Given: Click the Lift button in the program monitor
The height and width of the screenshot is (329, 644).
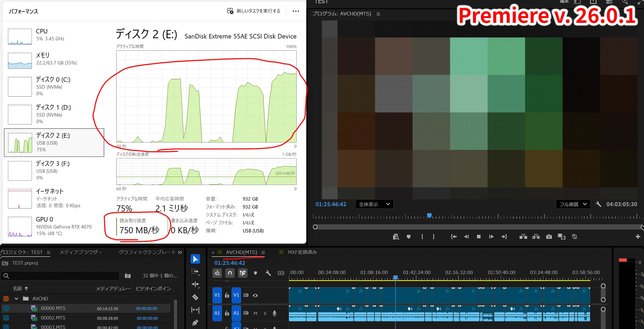Looking at the screenshot, I should [523, 237].
